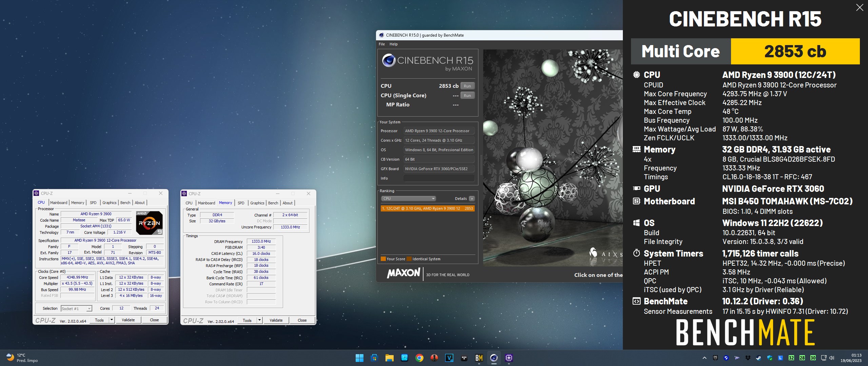
Task: Click Validate in CPU-Z CPU window
Action: (128, 320)
